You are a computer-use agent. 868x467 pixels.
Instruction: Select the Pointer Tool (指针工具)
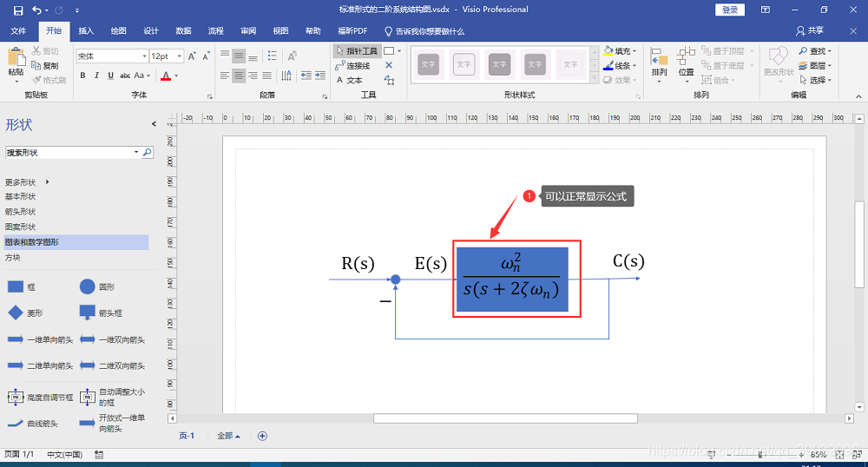click(x=356, y=51)
